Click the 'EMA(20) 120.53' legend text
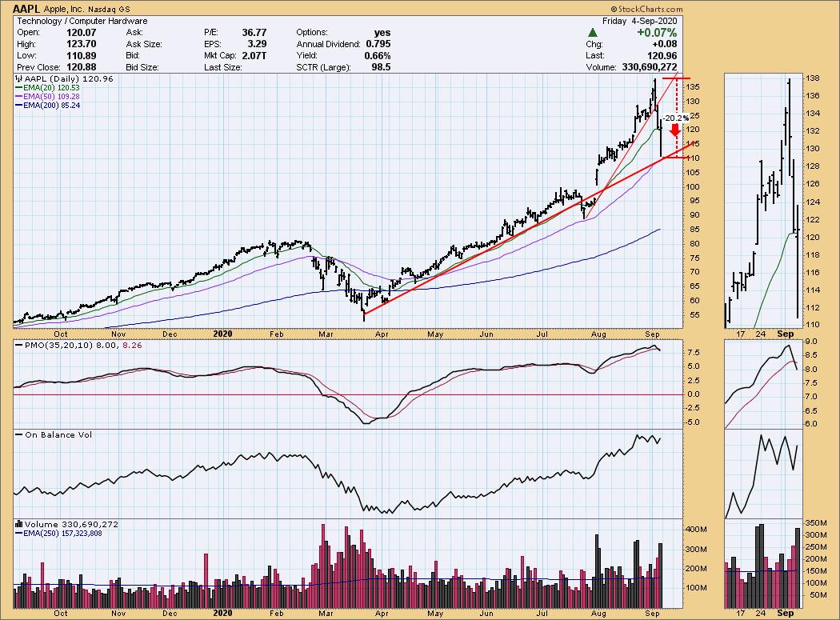This screenshot has width=840, height=620. 51,88
